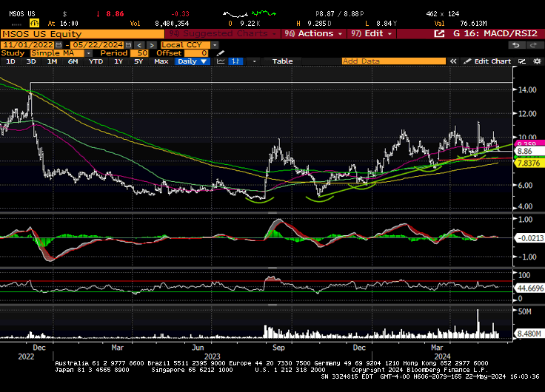Select the line chart type icon

coord(221,61)
